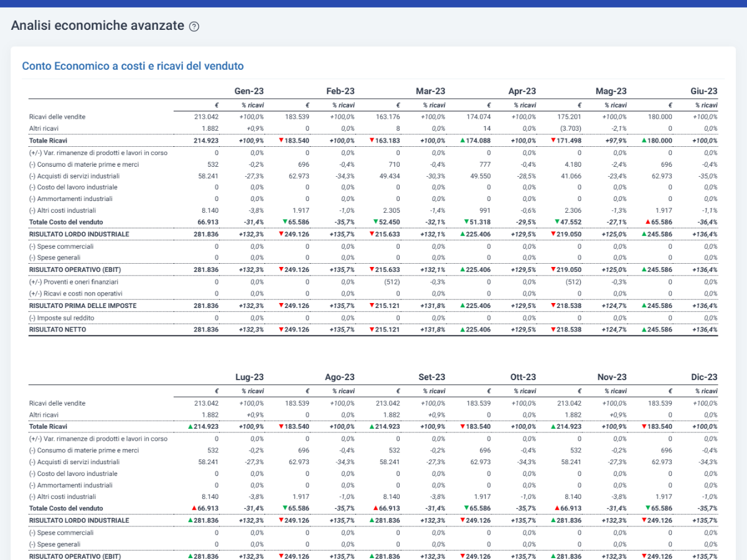Click green arrow at Giu-23 RISULTATO OPERATIVO (EBIT)
The image size is (747, 560).
643,270
